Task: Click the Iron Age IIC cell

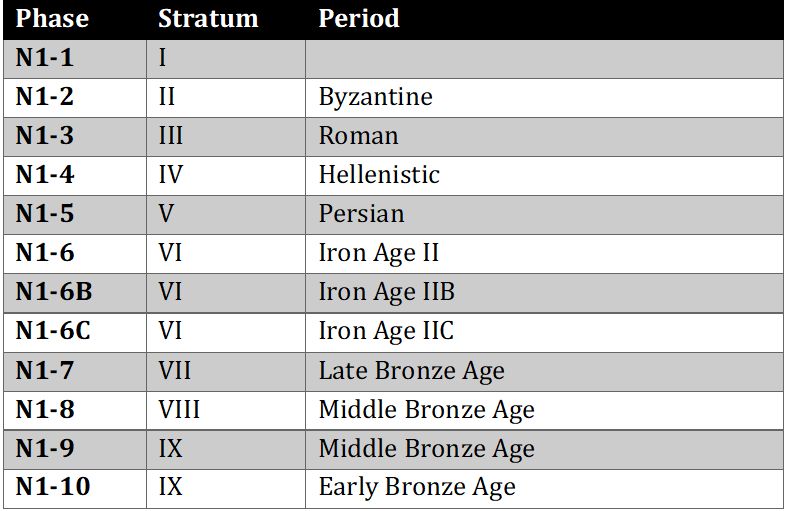Action: [386, 331]
